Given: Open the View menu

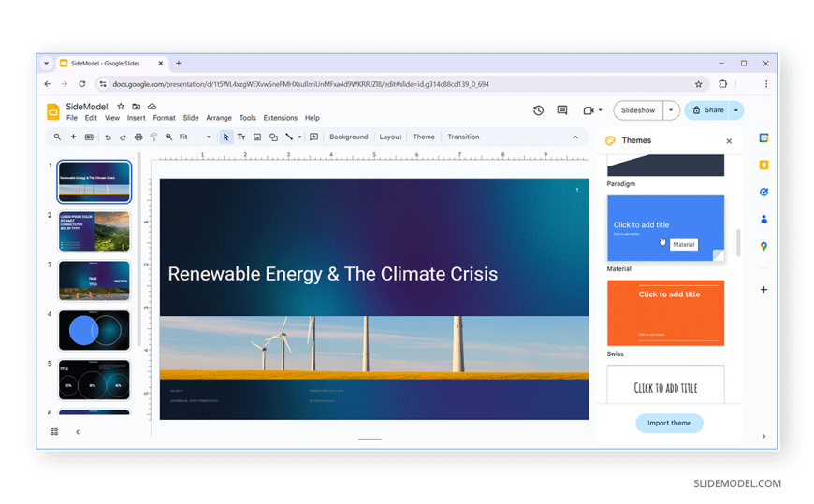Looking at the screenshot, I should pos(112,118).
